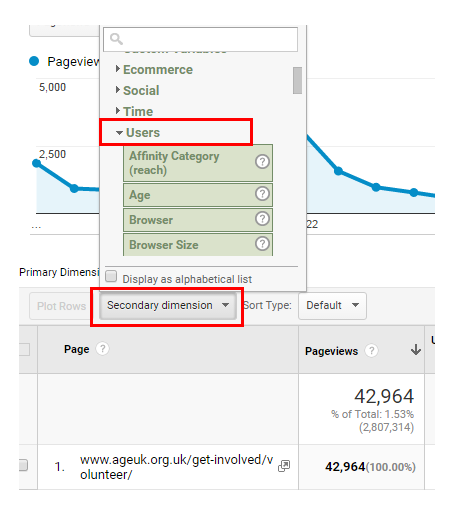The height and width of the screenshot is (510, 467).
Task: Click the help icon beside Age
Action: tap(262, 194)
